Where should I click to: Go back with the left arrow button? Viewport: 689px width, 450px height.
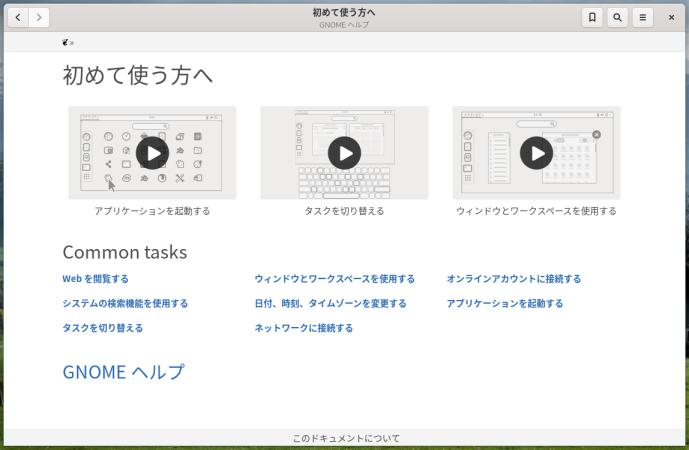pos(18,17)
